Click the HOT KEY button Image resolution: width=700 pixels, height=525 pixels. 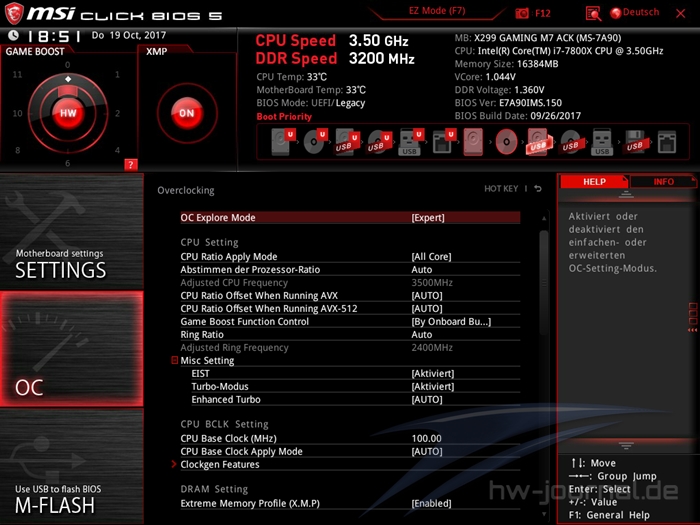tap(501, 189)
